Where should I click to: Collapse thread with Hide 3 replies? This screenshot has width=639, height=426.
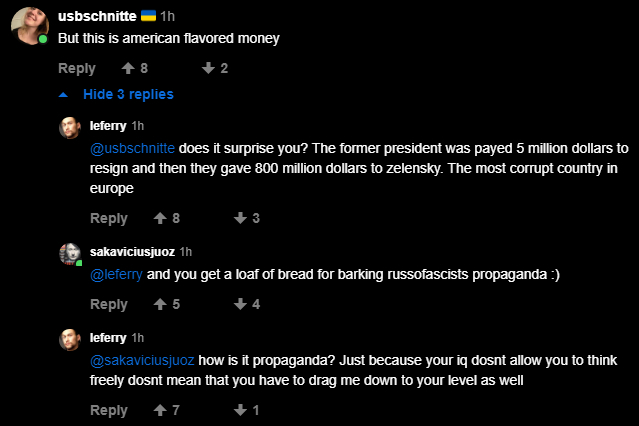(x=128, y=94)
